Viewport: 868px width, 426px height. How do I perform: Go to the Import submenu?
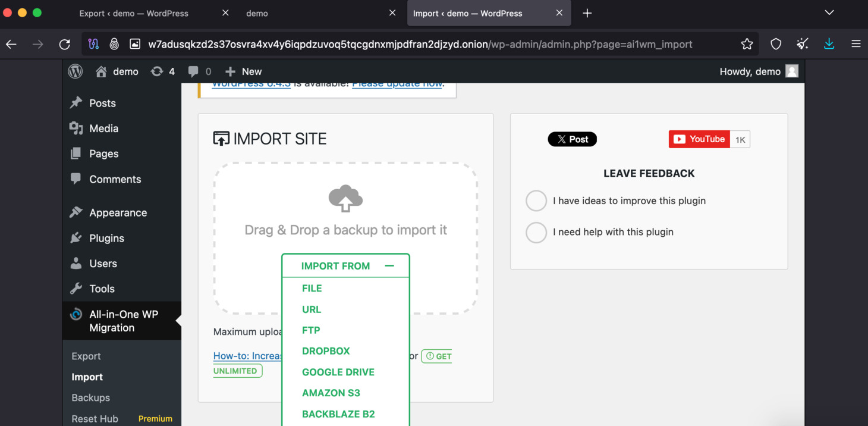point(87,377)
